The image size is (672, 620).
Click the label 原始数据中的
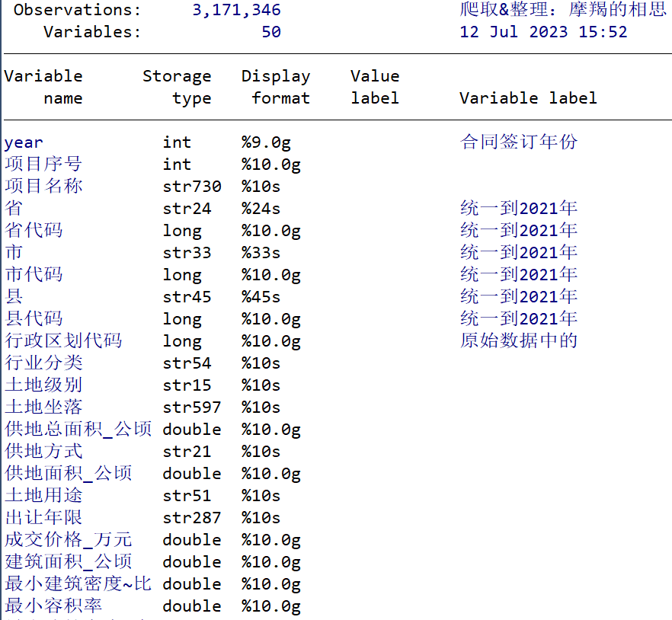click(519, 340)
